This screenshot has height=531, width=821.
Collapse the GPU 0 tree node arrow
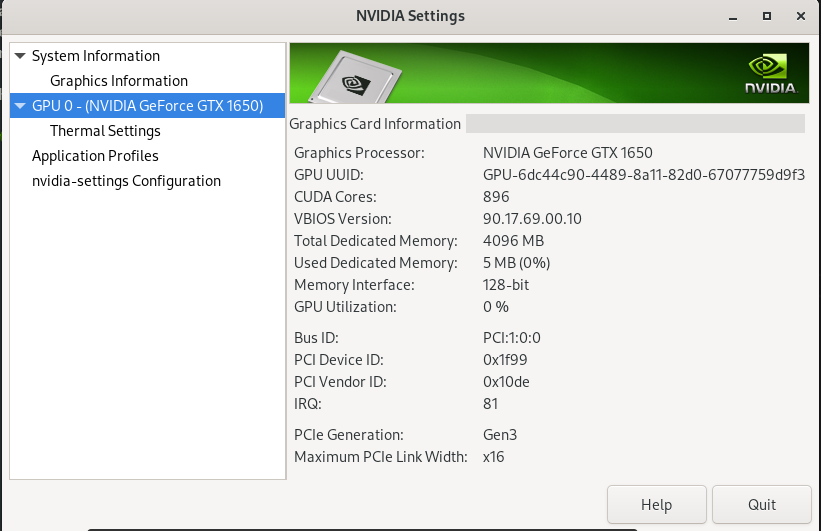pos(20,106)
